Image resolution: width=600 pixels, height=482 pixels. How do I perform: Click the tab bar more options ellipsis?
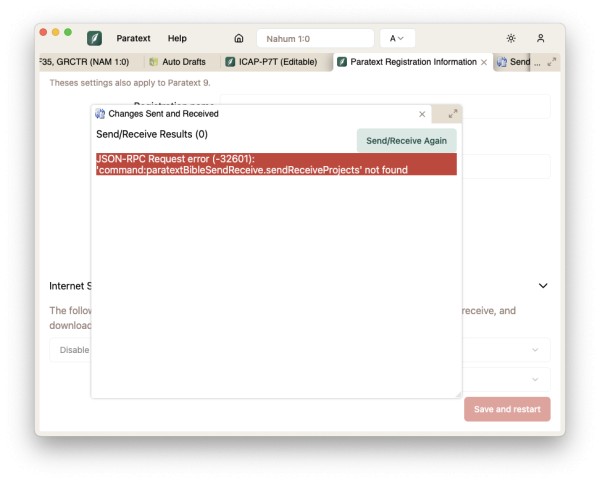(537, 63)
